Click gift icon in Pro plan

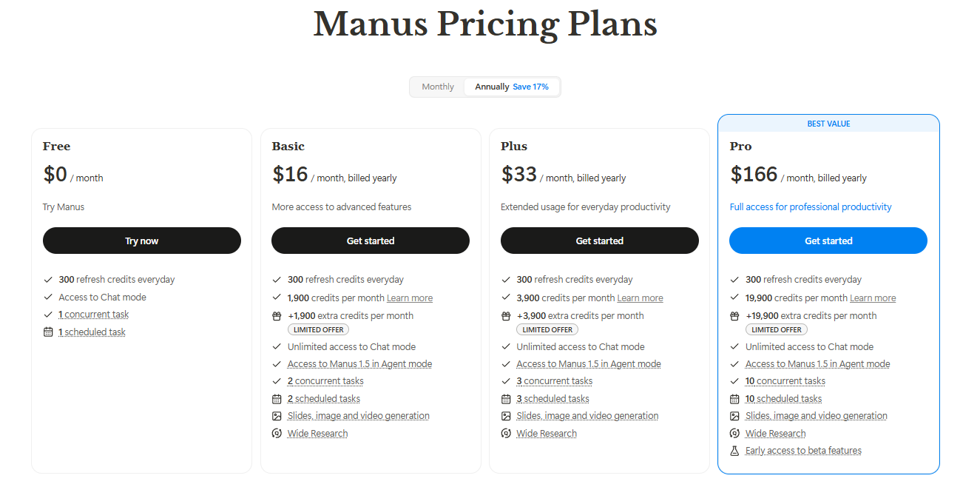pos(735,316)
